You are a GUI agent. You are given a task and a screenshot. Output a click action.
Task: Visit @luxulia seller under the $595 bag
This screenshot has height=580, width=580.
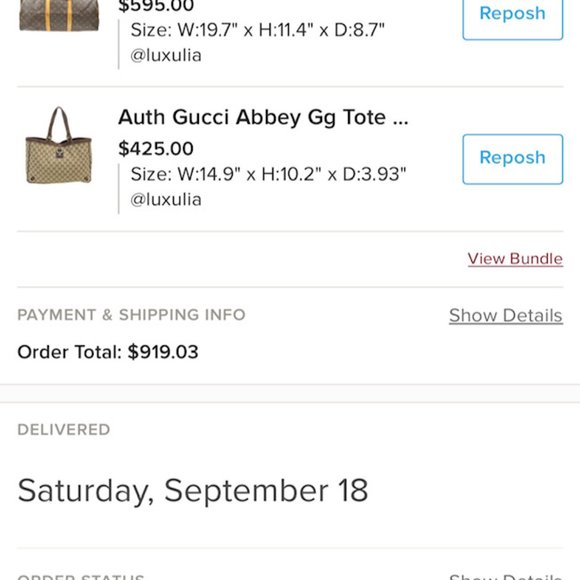pyautogui.click(x=166, y=55)
